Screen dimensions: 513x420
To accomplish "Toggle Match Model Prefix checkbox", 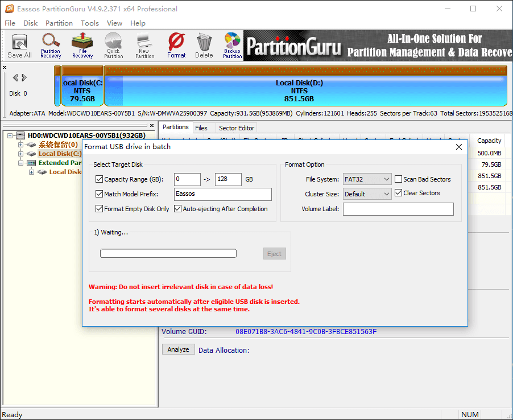I will click(99, 194).
